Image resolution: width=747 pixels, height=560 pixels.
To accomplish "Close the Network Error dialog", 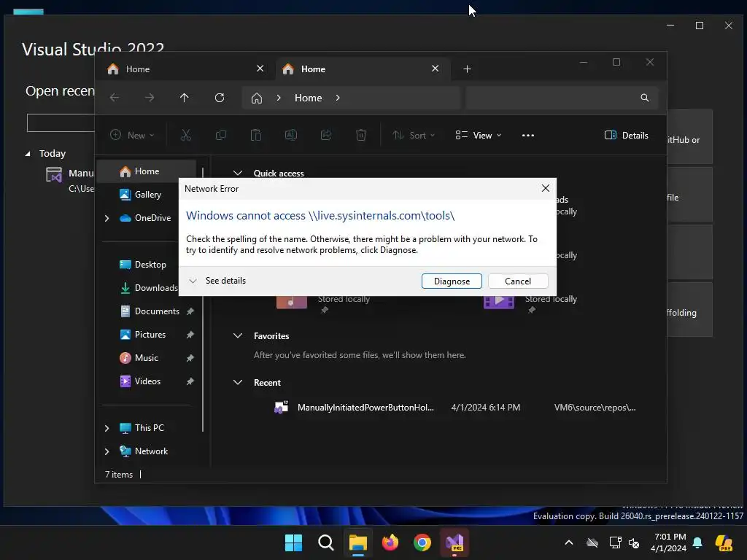I will tap(546, 188).
